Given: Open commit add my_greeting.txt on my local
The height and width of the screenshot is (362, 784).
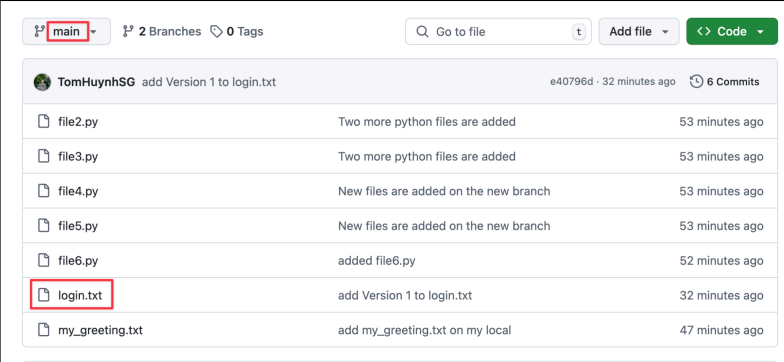Looking at the screenshot, I should (424, 330).
